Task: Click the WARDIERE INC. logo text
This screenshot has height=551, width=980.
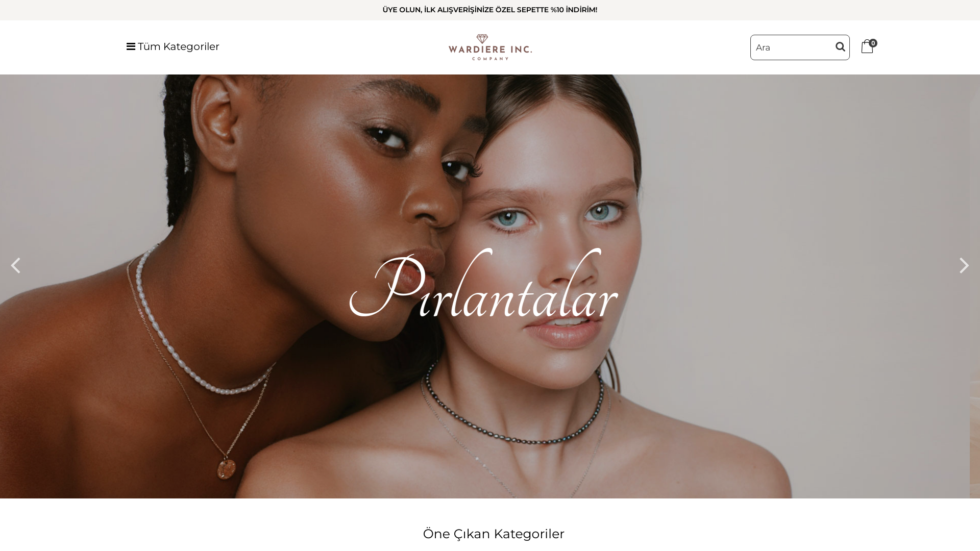Action: click(x=490, y=49)
